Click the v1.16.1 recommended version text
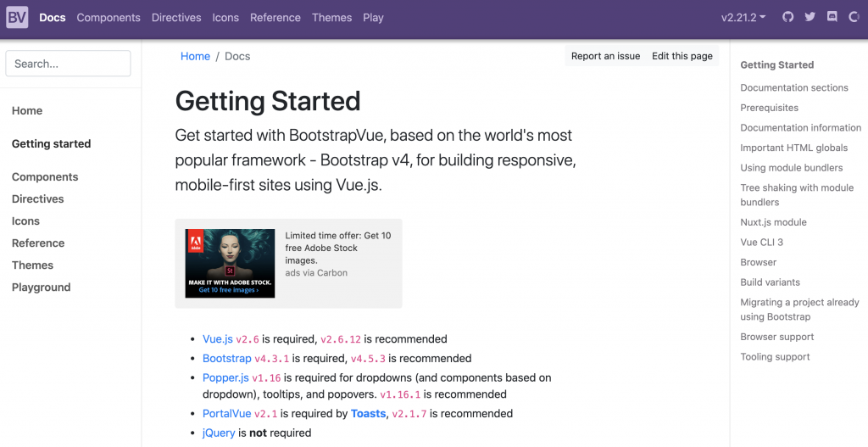868x447 pixels. pos(400,395)
